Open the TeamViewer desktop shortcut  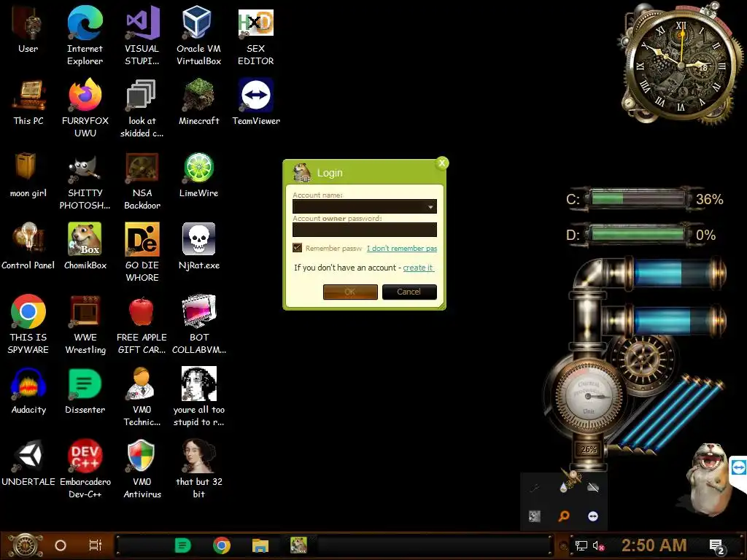tap(256, 102)
